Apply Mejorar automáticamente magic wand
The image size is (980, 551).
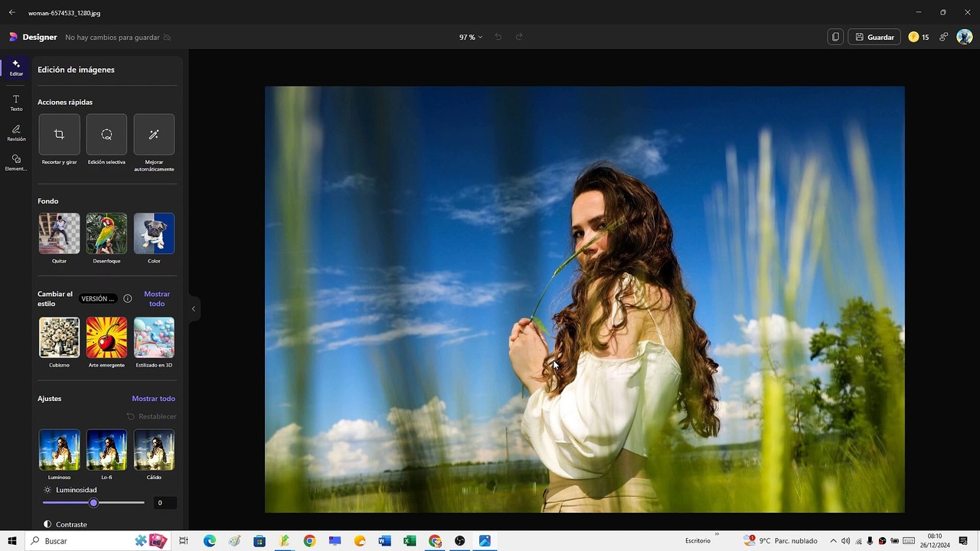(x=154, y=135)
